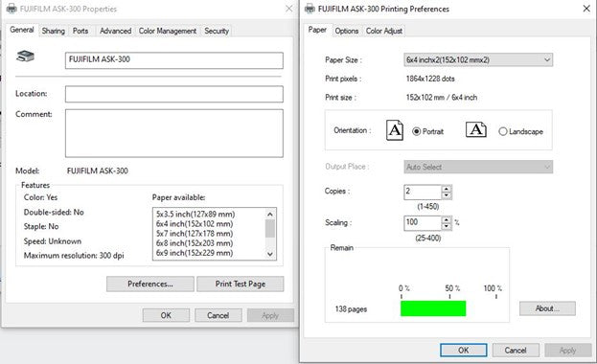The image size is (597, 364).
Task: Click the printer icon in Properties title bar
Action: point(11,9)
